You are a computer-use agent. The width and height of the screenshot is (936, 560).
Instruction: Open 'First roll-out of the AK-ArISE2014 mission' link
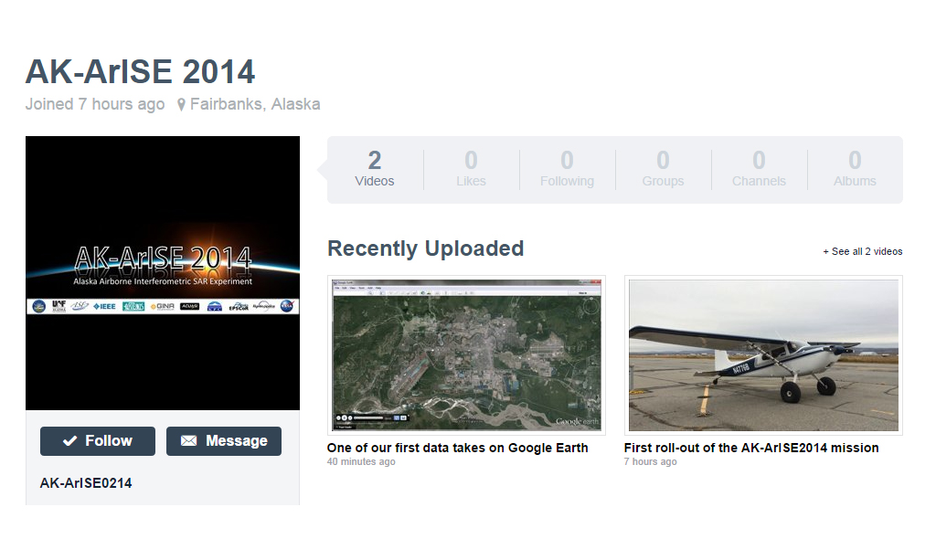[751, 448]
